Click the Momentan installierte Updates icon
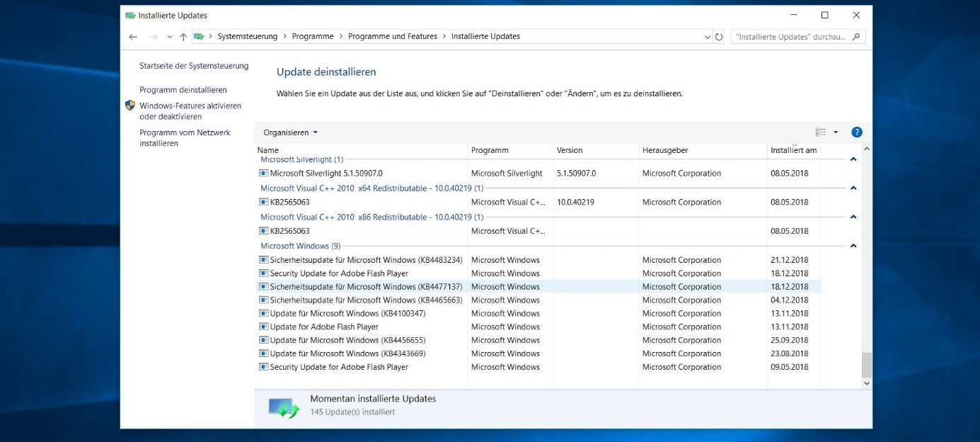 284,407
